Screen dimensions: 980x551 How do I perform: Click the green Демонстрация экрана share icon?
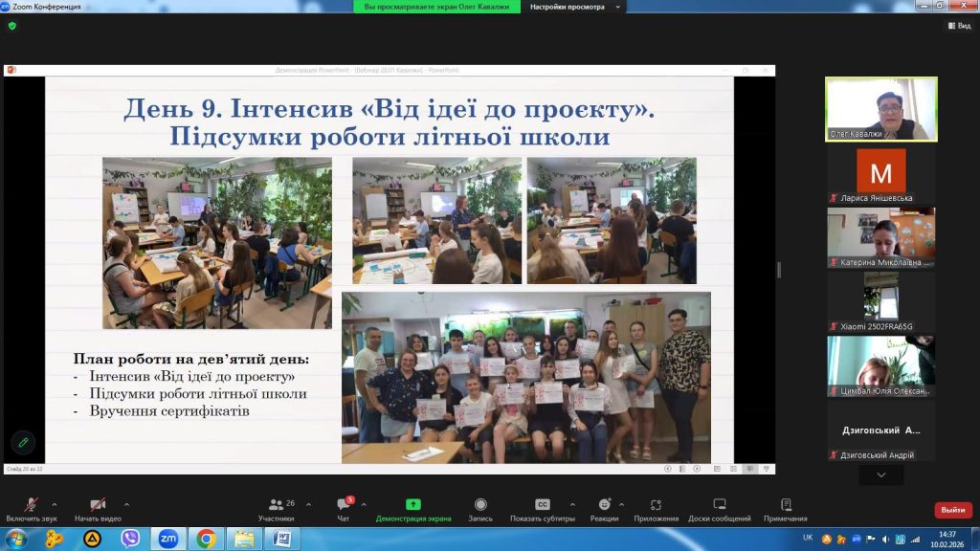pyautogui.click(x=412, y=504)
